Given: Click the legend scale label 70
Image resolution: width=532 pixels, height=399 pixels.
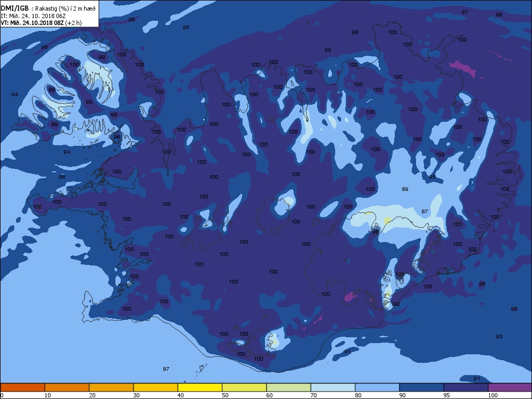Looking at the screenshot, I should tap(313, 395).
